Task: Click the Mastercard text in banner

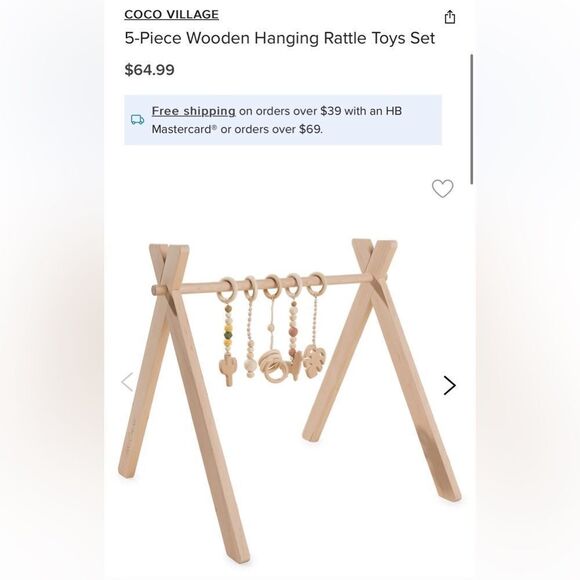Action: pos(183,129)
